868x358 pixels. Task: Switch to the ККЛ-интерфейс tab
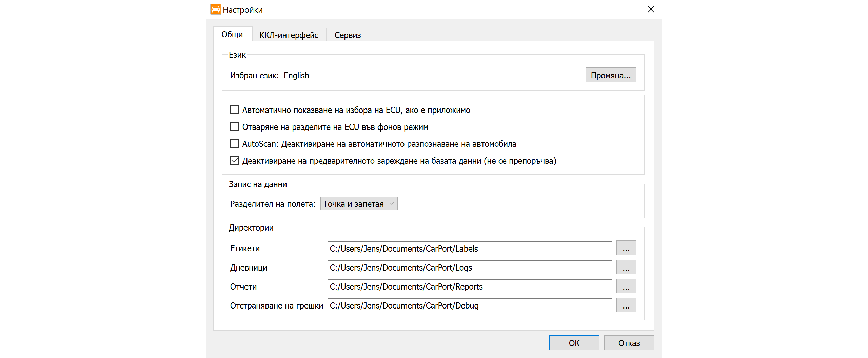point(289,35)
